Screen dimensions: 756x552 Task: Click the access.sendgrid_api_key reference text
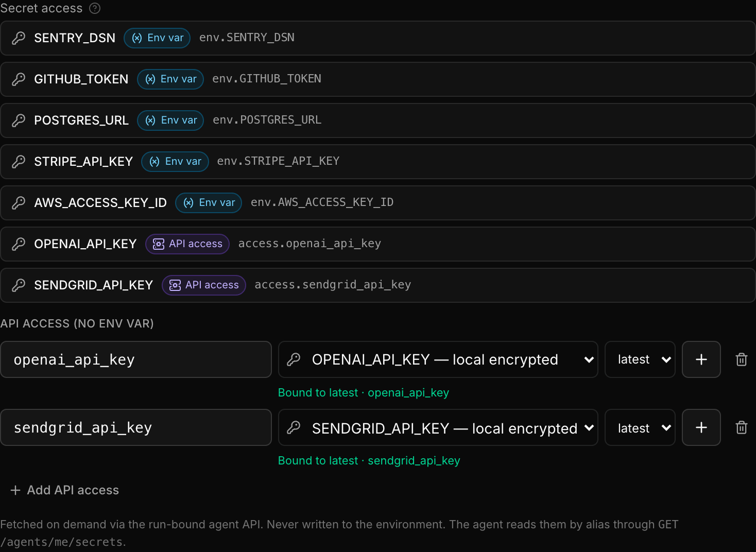point(333,285)
